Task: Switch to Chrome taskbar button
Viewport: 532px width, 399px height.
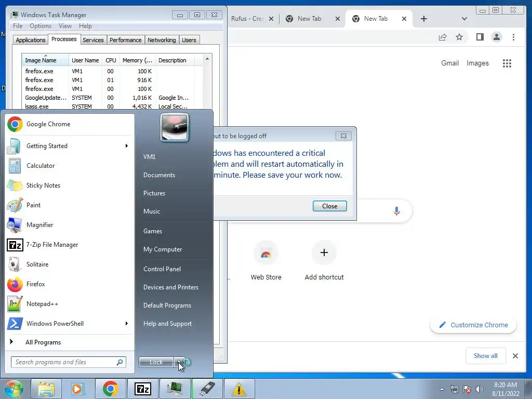Action: coord(110,389)
